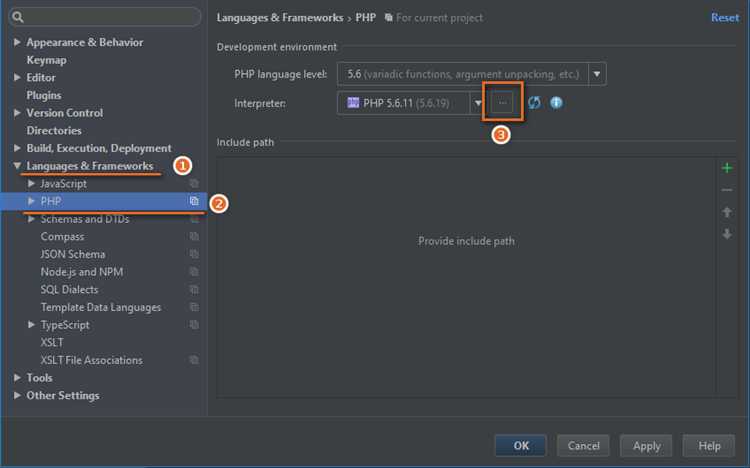
Task: Click the Help button
Action: pos(709,446)
